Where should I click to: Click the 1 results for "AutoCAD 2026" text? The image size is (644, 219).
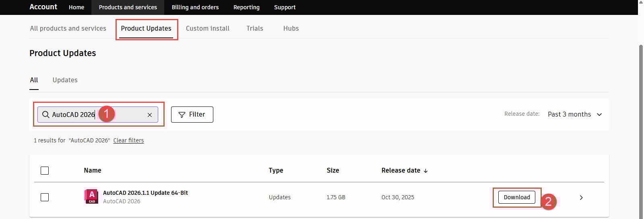pyautogui.click(x=72, y=140)
